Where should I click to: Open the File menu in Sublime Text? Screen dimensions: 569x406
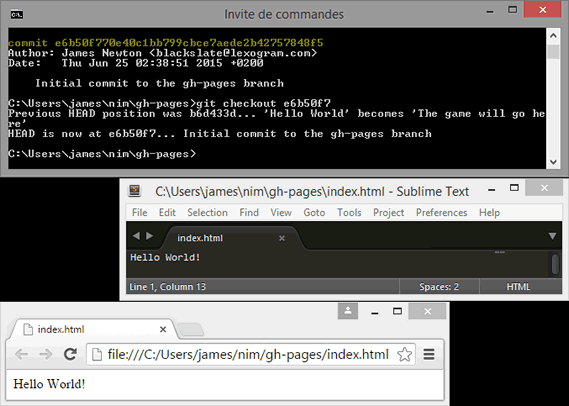(x=139, y=212)
